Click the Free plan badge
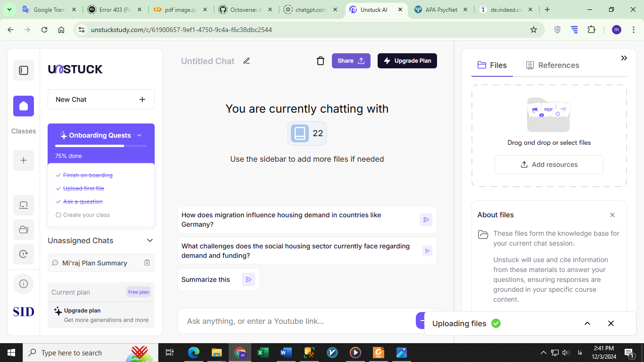The height and width of the screenshot is (362, 644). tap(139, 292)
